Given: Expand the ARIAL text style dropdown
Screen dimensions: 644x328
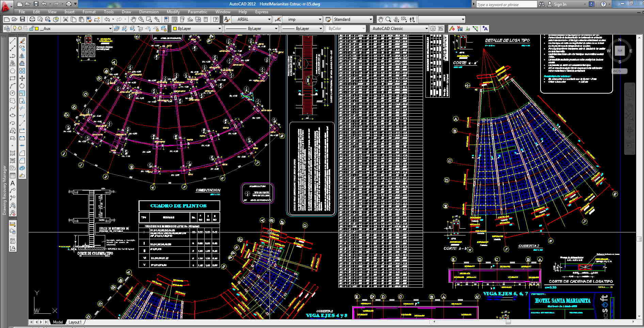Looking at the screenshot, I should pos(269,19).
